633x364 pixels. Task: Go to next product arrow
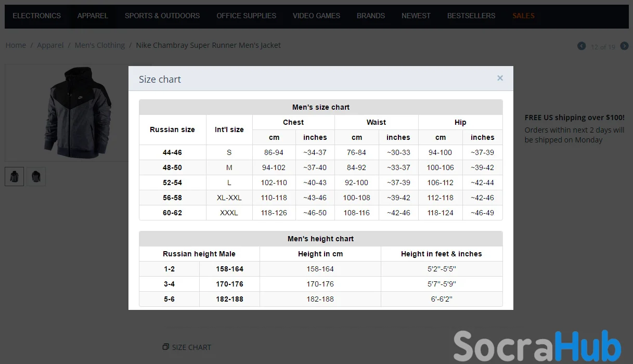point(624,46)
